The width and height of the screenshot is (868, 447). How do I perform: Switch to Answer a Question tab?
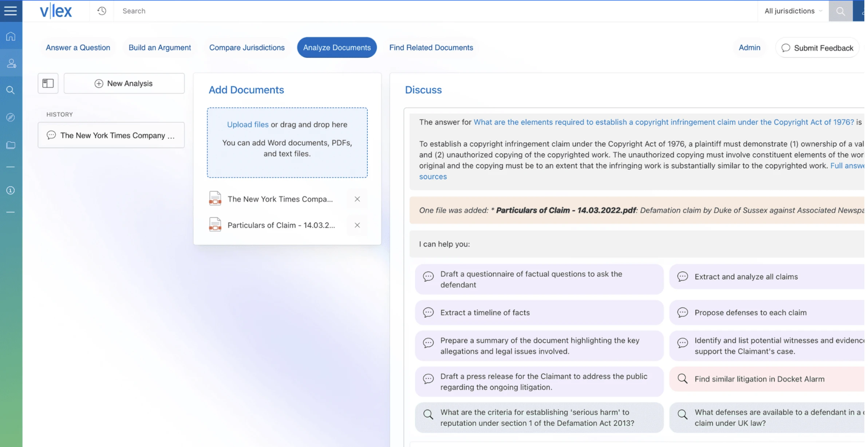pos(78,48)
